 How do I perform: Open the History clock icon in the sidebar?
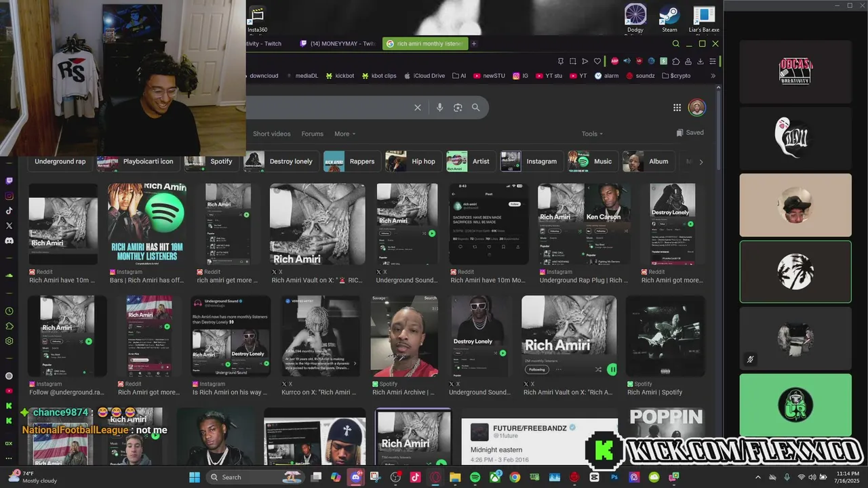pos(9,311)
